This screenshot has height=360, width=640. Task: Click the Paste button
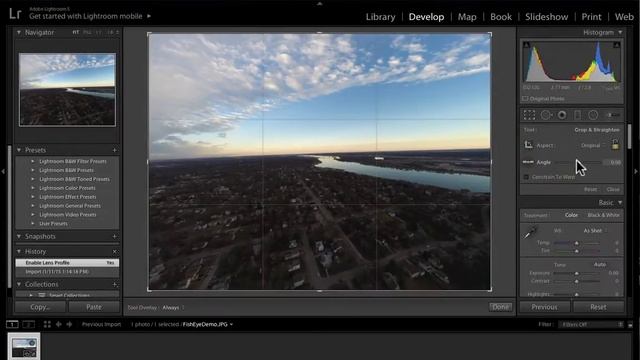94,307
